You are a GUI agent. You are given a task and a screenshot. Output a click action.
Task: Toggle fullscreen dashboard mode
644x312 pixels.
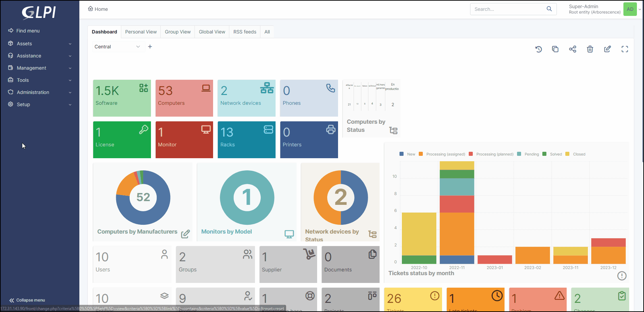pyautogui.click(x=625, y=49)
